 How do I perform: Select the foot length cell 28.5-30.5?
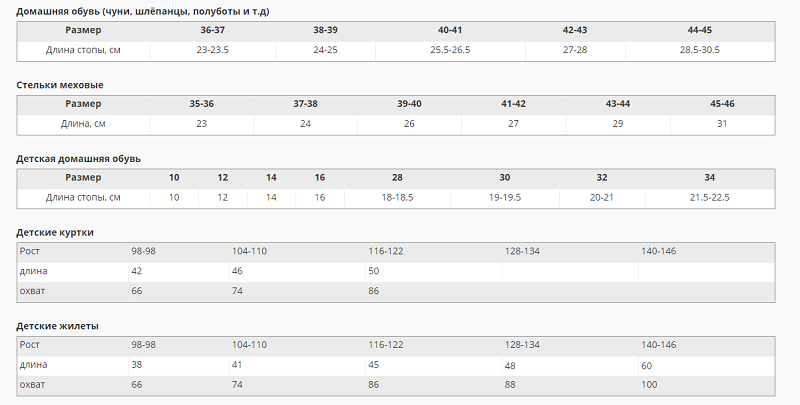(x=699, y=50)
